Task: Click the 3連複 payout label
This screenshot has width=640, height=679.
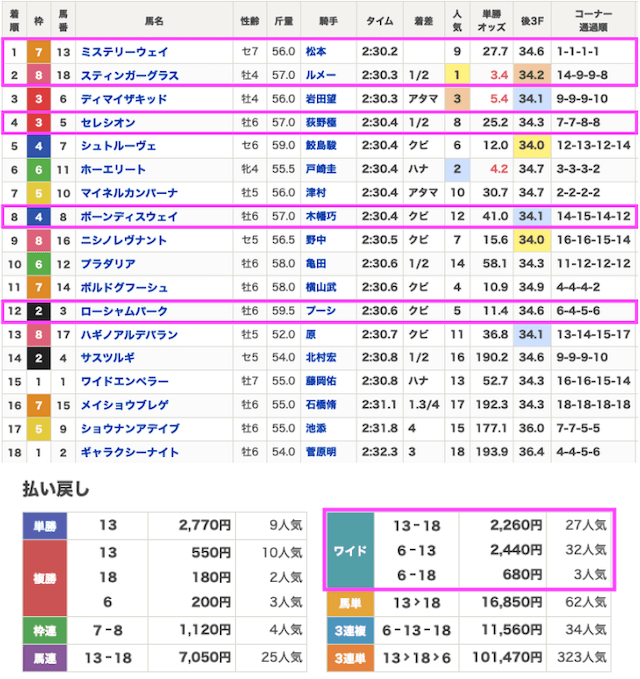Action: (350, 631)
